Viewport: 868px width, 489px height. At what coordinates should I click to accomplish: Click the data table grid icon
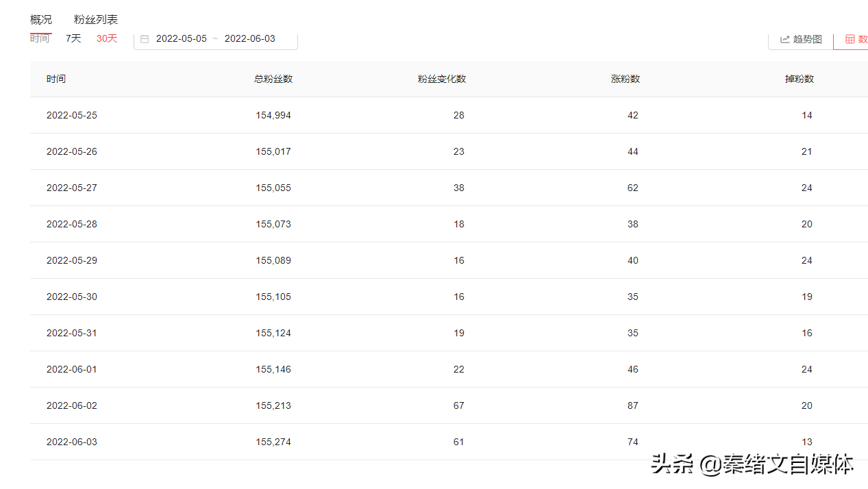coord(850,40)
